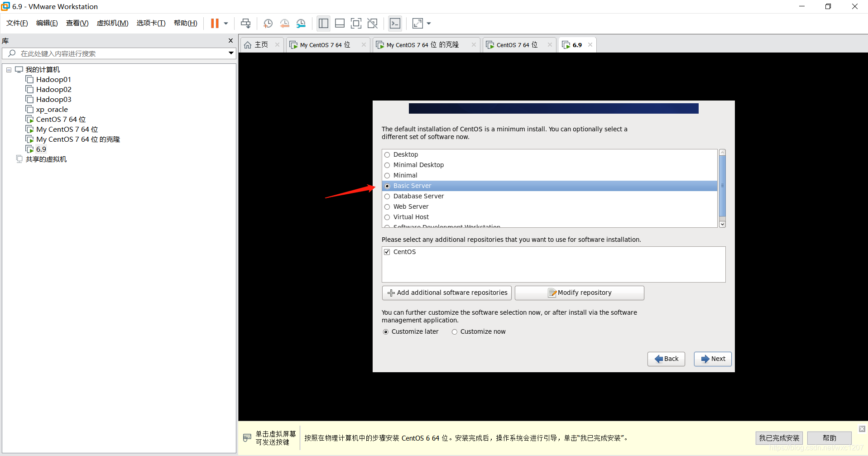Screen dimensions: 868x456
Task: Click Add additional software repositories button
Action: click(447, 293)
